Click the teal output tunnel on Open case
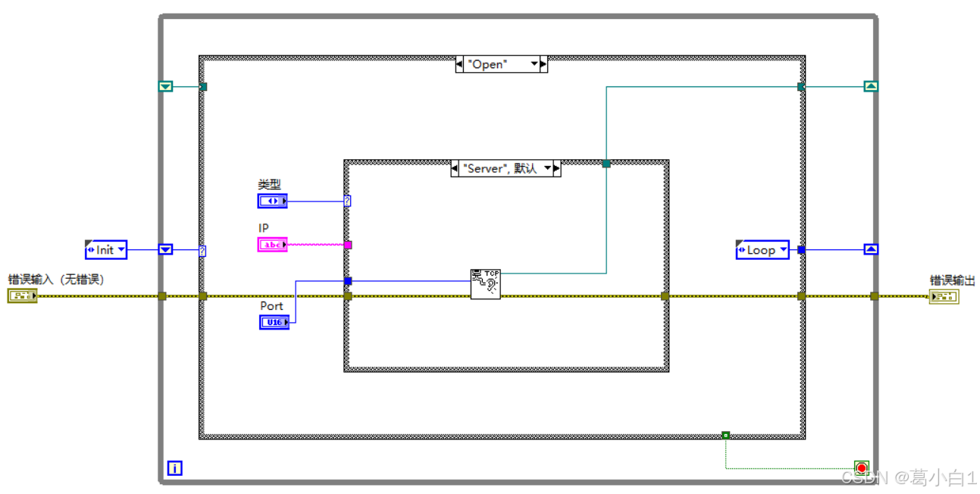 (801, 86)
